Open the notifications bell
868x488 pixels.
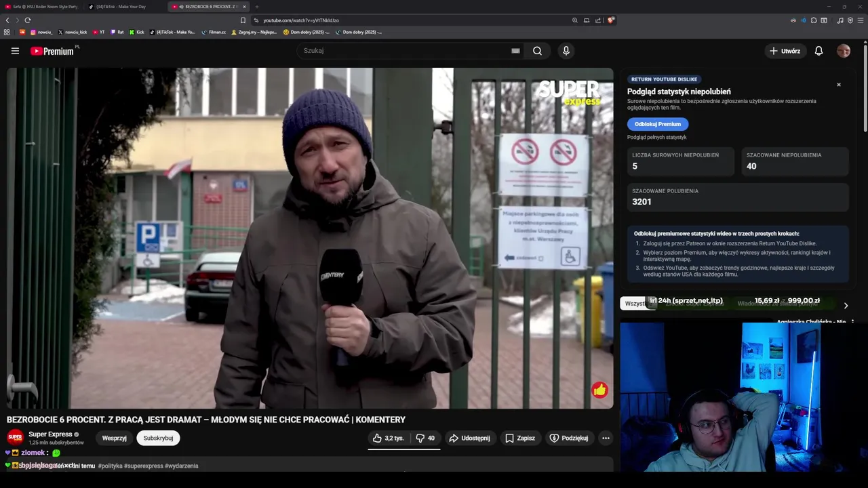[x=818, y=51]
